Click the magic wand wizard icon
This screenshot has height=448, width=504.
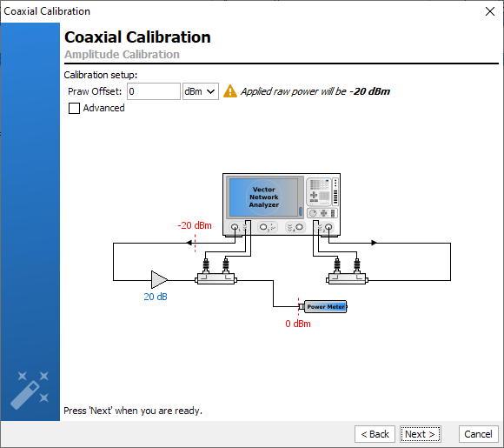coord(30,390)
